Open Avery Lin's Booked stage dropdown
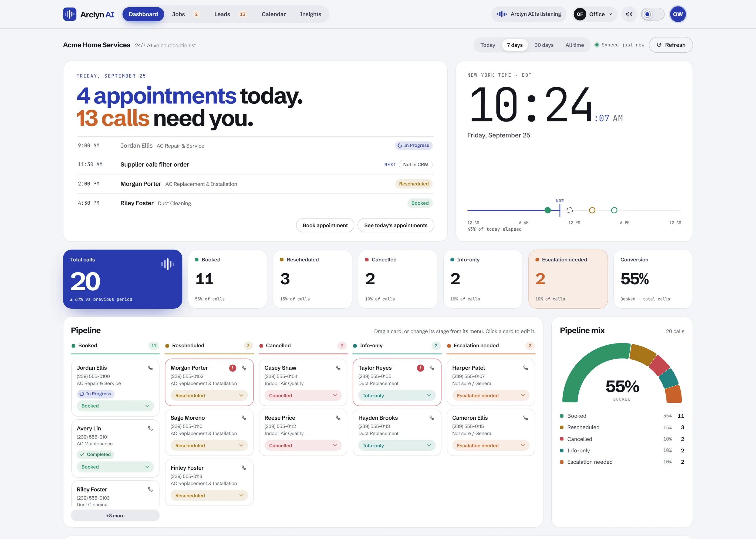 115,467
